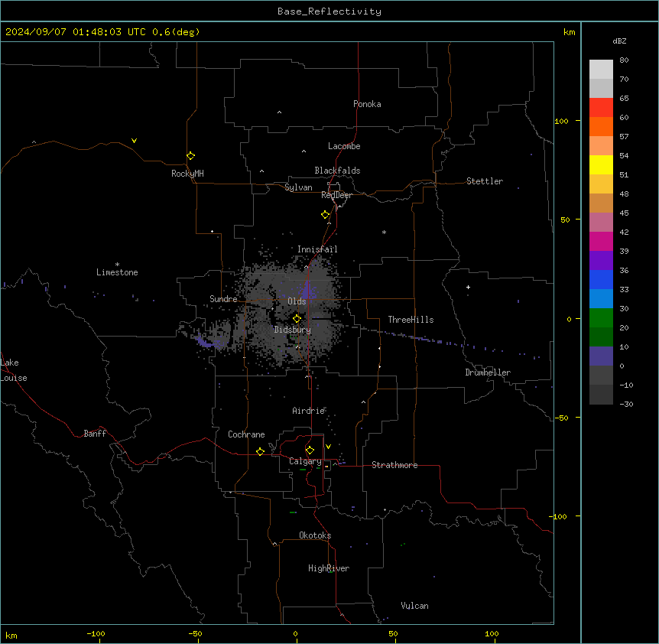Screen dimensions: 659x644
Task: Click the yellow marker above Calgary label
Action: click(310, 450)
